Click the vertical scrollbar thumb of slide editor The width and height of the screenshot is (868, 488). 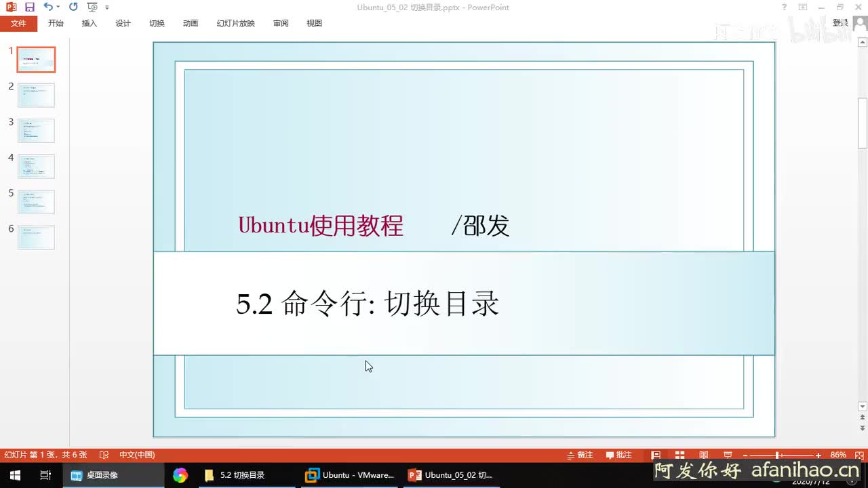pos(863,123)
